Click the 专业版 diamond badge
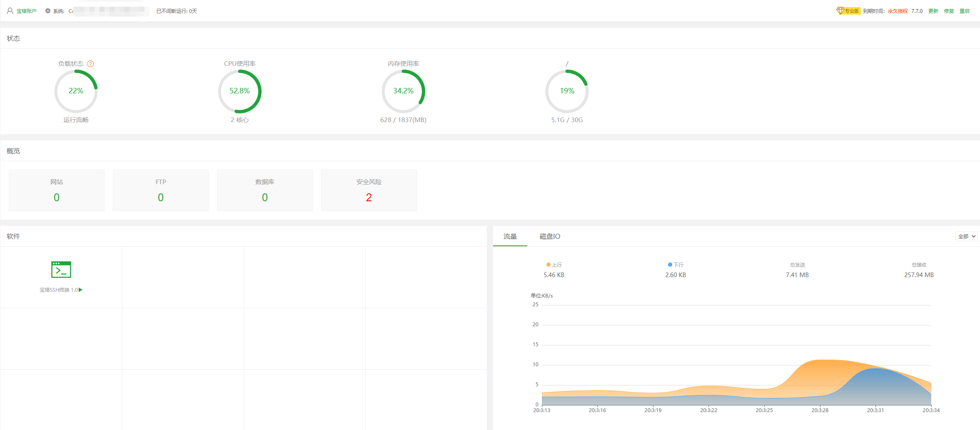This screenshot has height=430, width=980. pyautogui.click(x=848, y=10)
